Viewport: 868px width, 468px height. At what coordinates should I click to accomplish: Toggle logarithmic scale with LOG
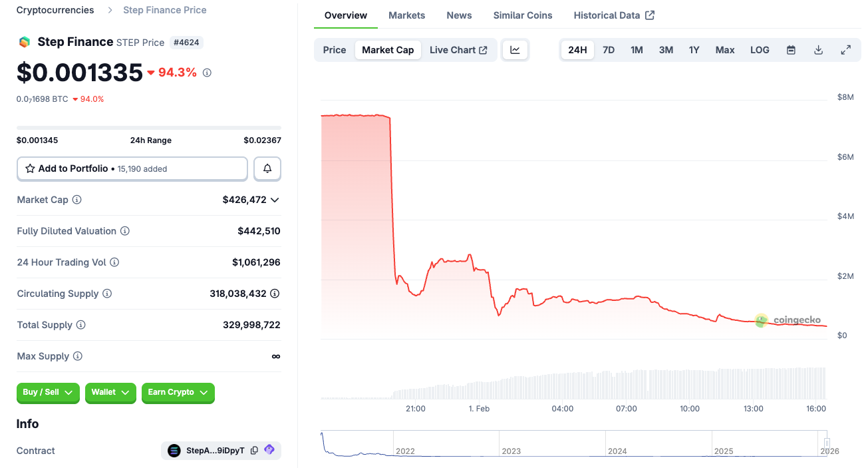[x=759, y=49]
